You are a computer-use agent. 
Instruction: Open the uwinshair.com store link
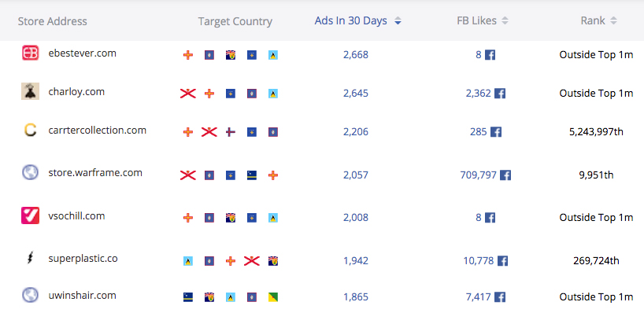82,295
